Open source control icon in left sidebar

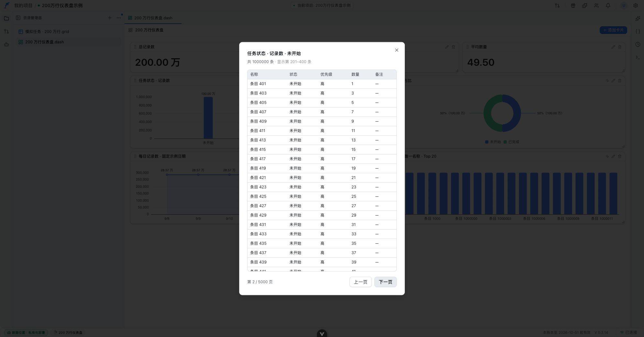6,31
